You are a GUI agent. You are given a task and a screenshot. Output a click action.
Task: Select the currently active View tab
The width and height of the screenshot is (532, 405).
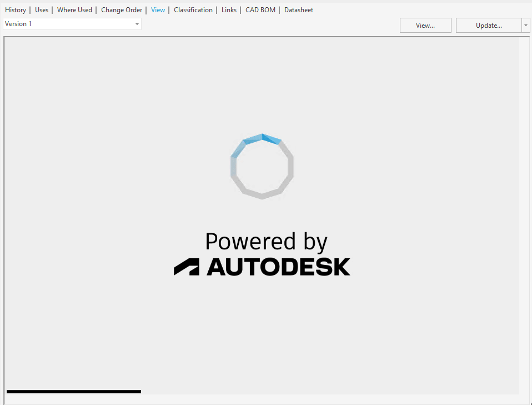(158, 9)
